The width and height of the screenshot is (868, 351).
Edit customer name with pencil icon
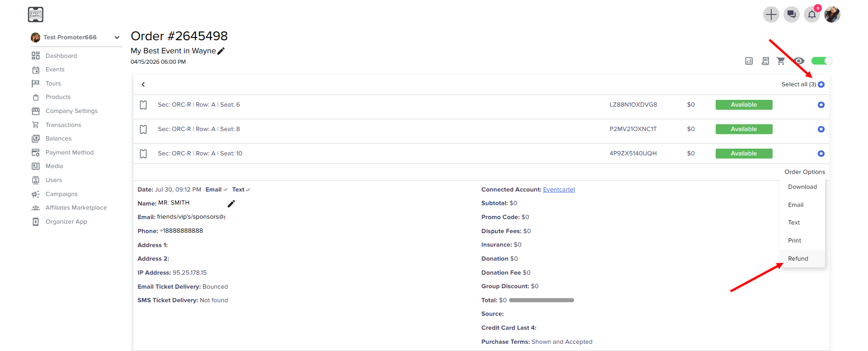pyautogui.click(x=231, y=204)
